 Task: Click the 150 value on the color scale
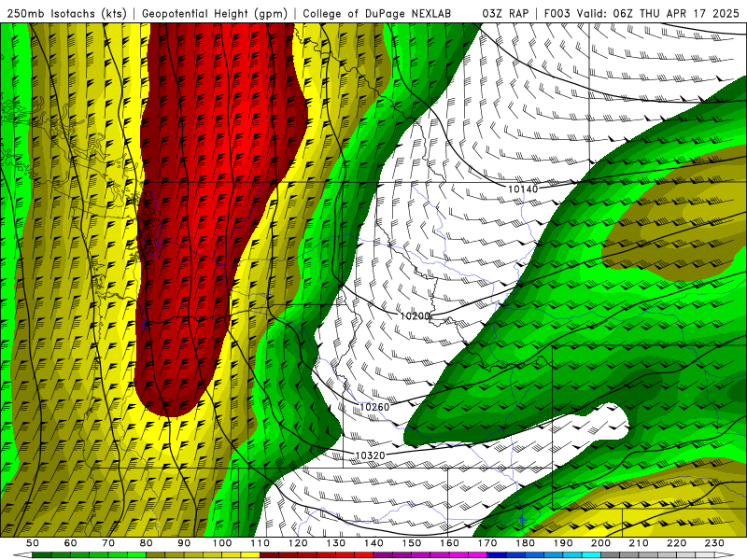click(412, 543)
